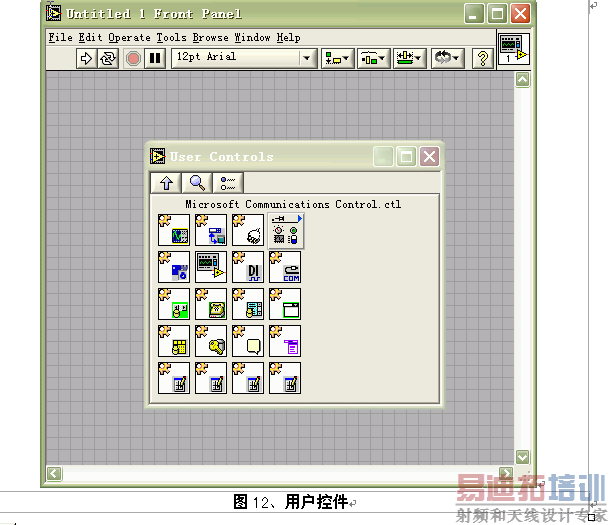Select the COM communications control

pyautogui.click(x=285, y=267)
